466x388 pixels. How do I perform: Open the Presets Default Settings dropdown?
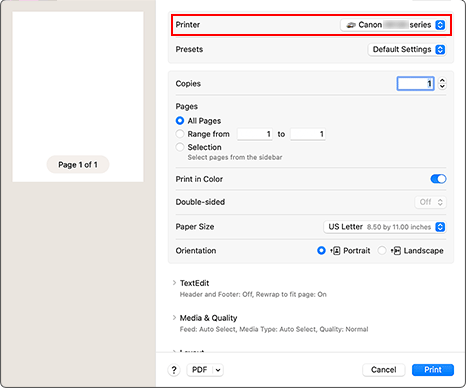(x=407, y=50)
